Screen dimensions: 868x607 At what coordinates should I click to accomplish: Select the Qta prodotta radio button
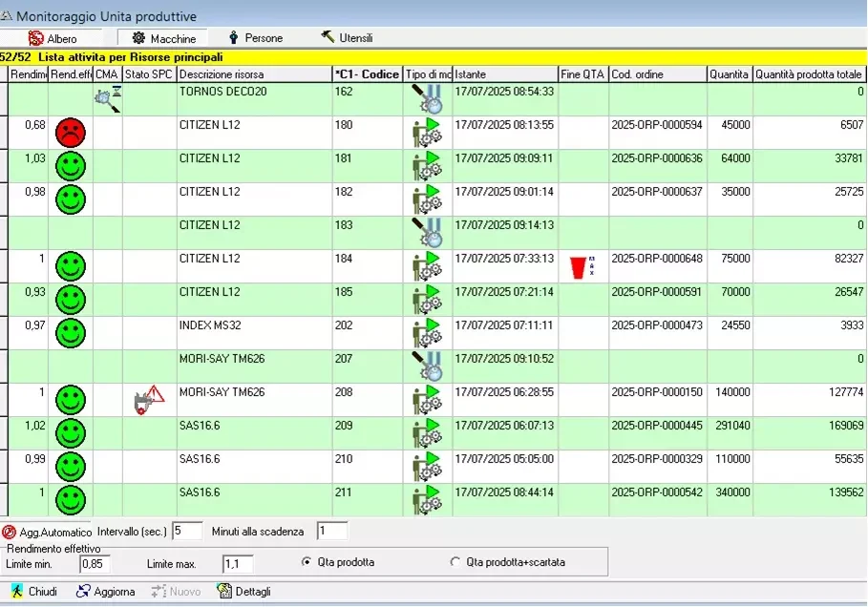click(x=307, y=562)
